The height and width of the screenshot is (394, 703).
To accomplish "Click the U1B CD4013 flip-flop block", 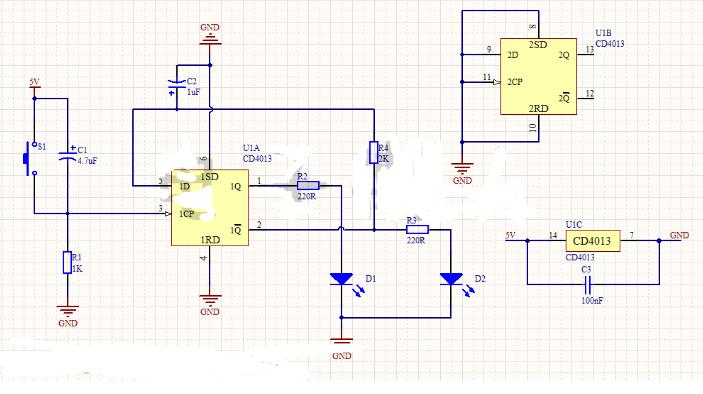I will click(x=538, y=76).
